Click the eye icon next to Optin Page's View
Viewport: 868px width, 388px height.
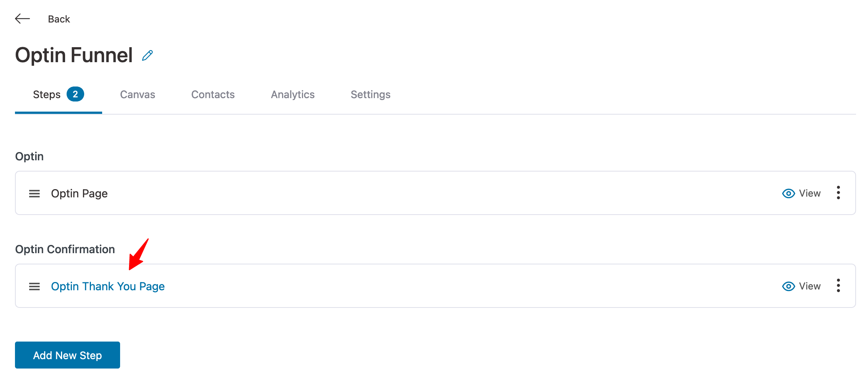[788, 193]
